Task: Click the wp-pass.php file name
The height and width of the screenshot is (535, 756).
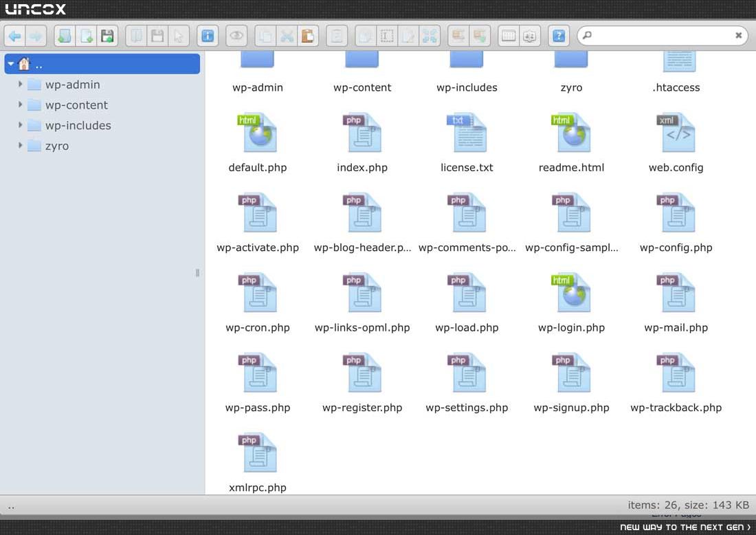Action: pyautogui.click(x=258, y=408)
